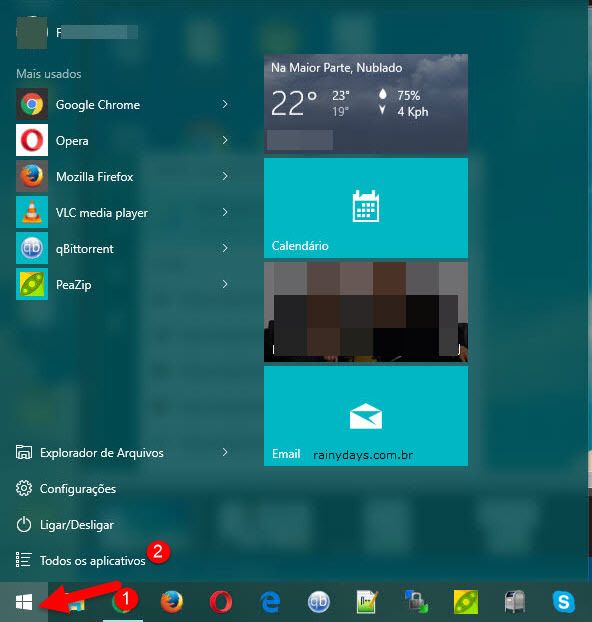
Task: Click Ligar/Desligar label
Action: (77, 525)
